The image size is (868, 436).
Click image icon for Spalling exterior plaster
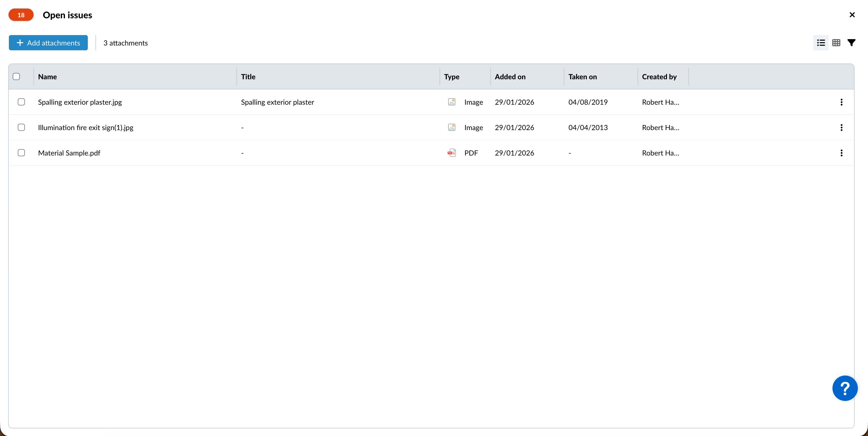pos(452,102)
